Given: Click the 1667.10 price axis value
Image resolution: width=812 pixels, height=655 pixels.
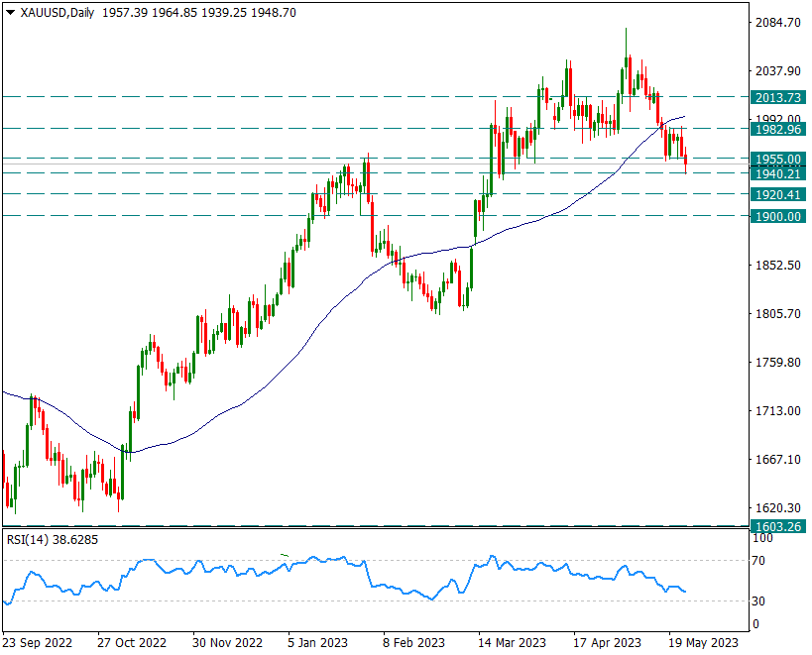Looking at the screenshot, I should pyautogui.click(x=778, y=460).
